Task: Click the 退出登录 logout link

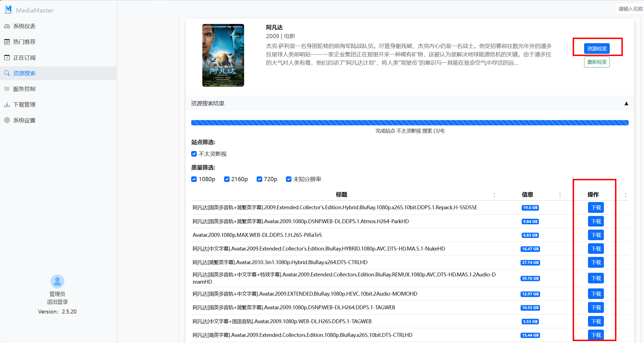Action: 57,302
